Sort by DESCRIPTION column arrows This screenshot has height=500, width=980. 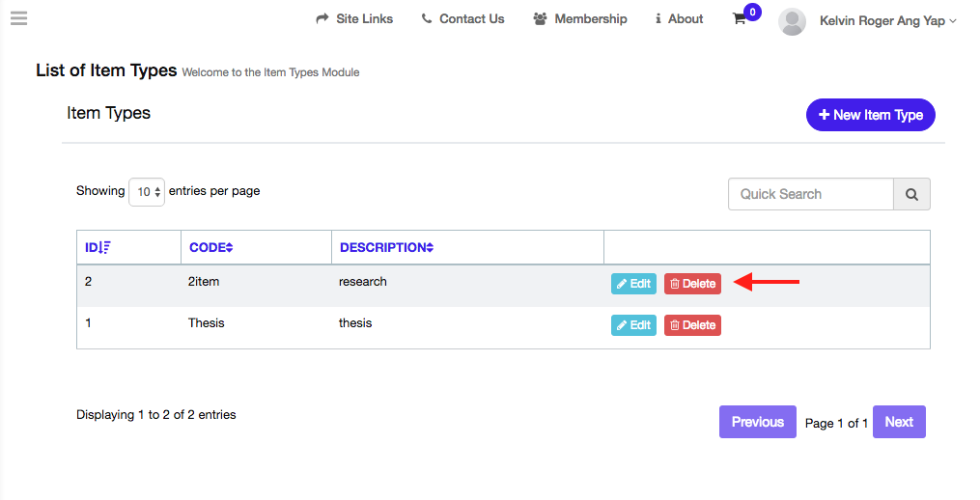pos(430,247)
